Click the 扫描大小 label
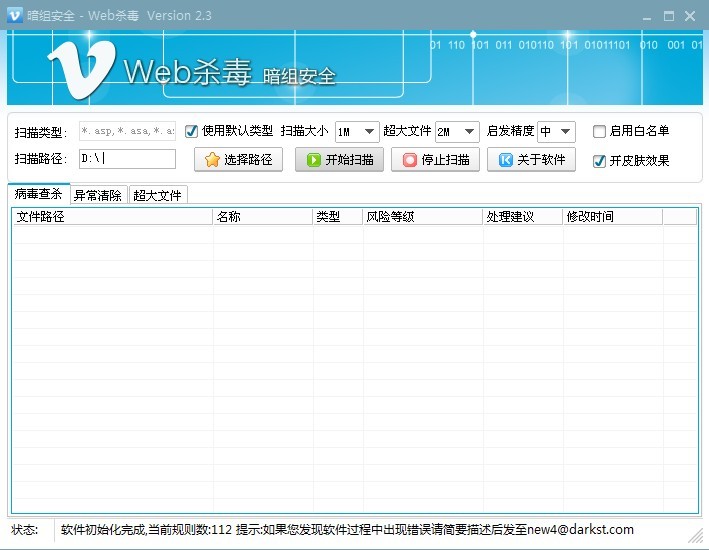The image size is (709, 550). (x=304, y=131)
